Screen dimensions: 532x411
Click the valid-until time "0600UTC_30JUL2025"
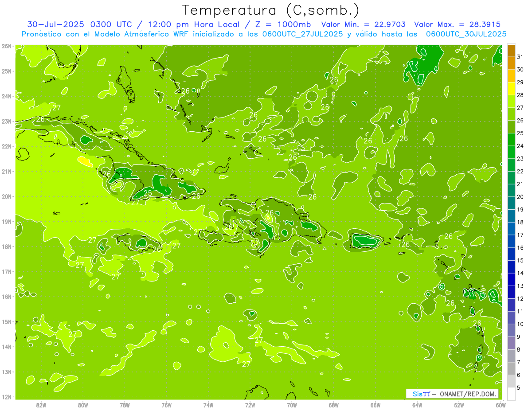[466, 34]
